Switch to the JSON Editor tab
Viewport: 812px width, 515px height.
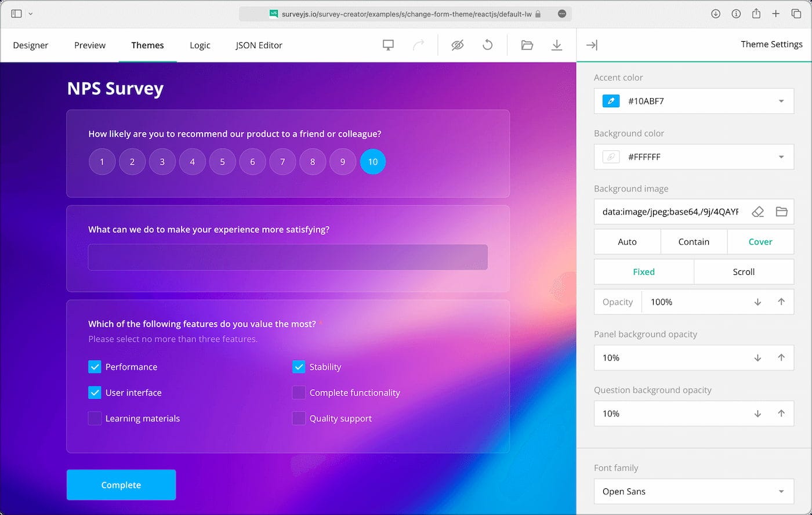[259, 45]
